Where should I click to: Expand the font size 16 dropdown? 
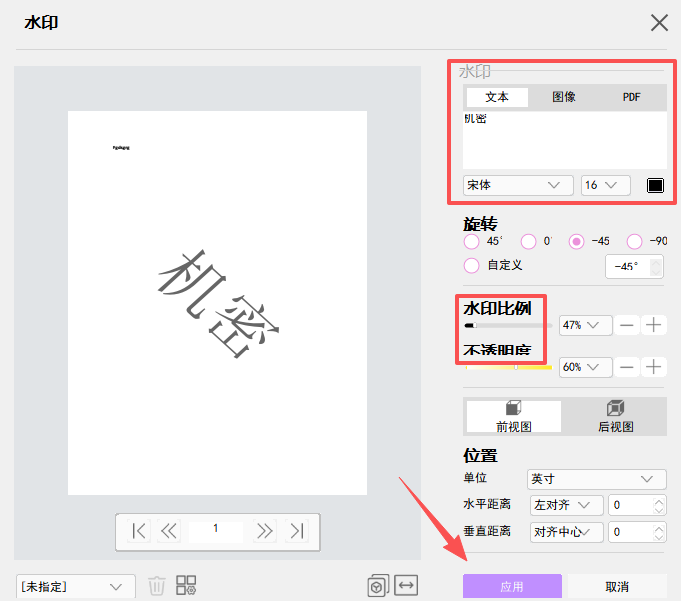tap(605, 185)
